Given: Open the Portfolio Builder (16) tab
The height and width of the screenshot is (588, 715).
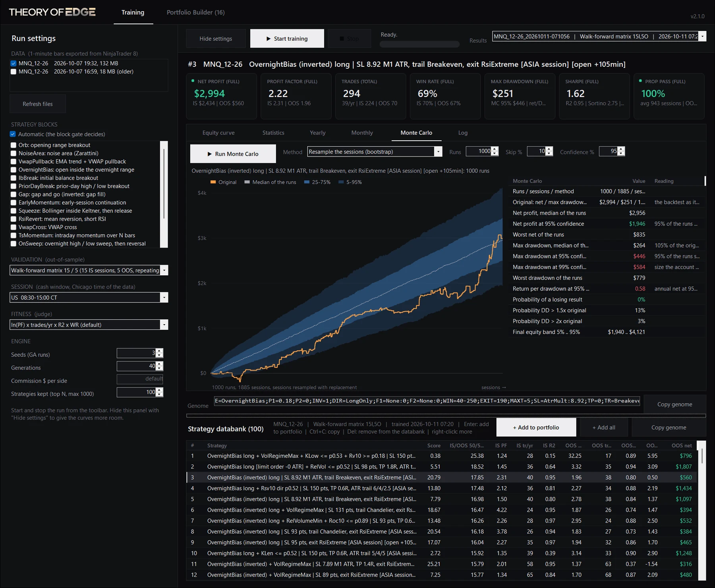Looking at the screenshot, I should pyautogui.click(x=195, y=12).
